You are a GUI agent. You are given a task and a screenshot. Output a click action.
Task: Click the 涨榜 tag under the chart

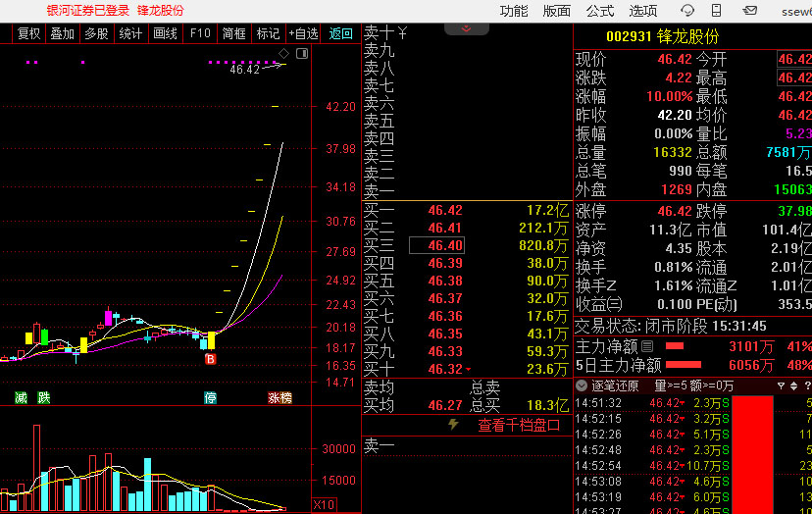point(279,397)
